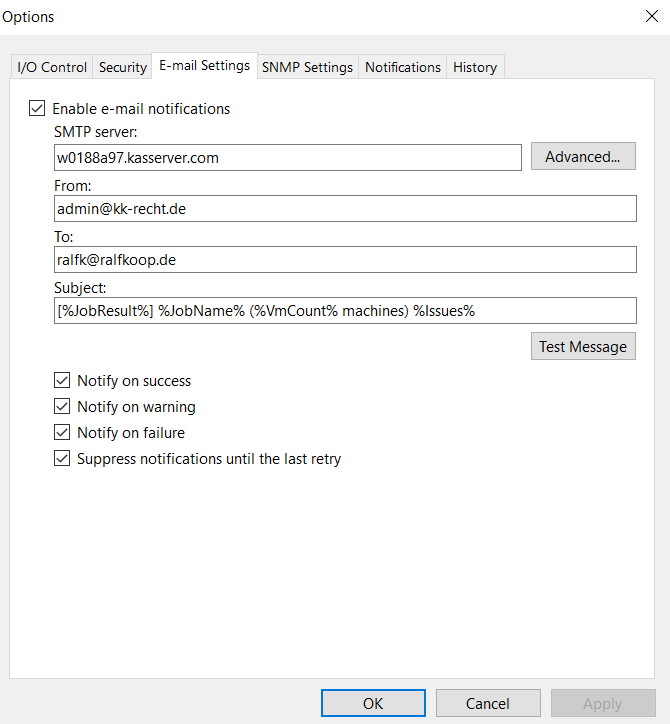The height and width of the screenshot is (724, 670).
Task: Switch to the I/O Control tab
Action: [52, 67]
